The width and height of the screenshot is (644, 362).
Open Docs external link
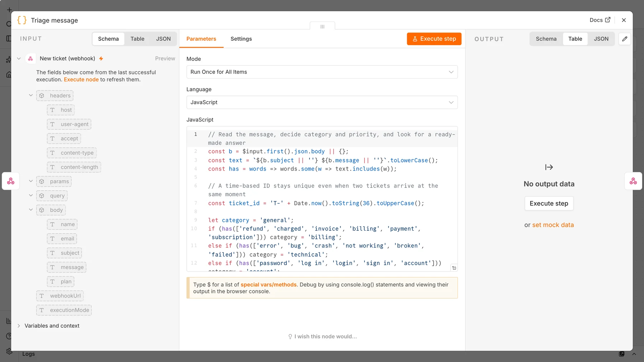600,20
